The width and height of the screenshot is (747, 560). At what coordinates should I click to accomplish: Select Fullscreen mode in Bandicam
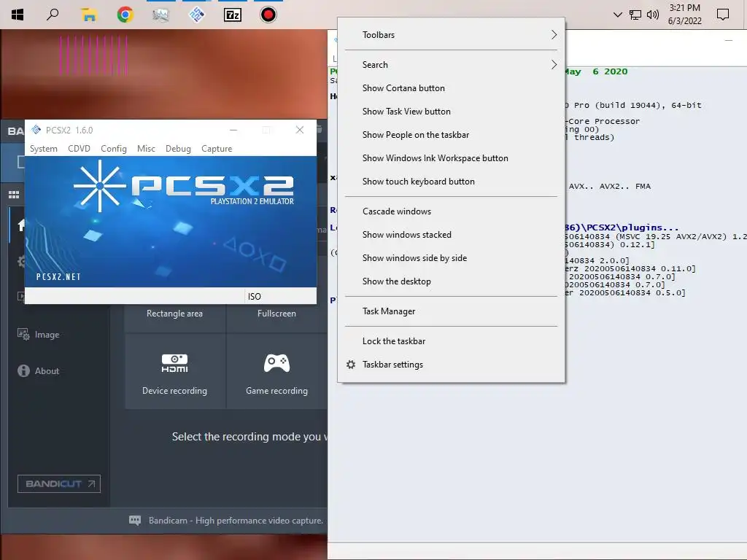(276, 314)
